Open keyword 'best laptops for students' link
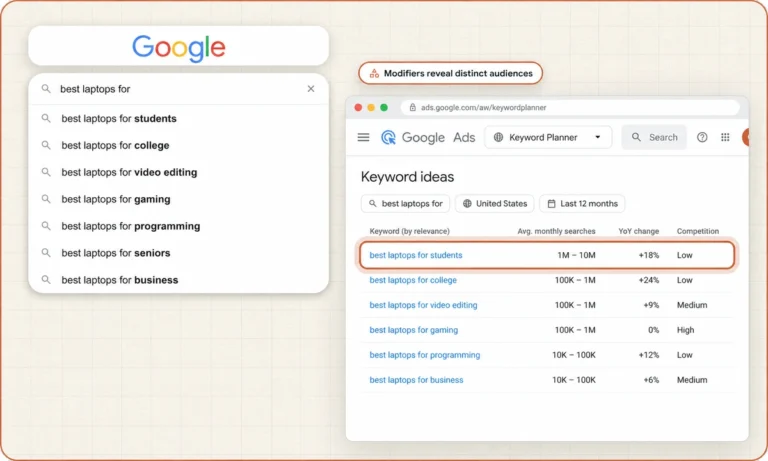 tap(416, 255)
